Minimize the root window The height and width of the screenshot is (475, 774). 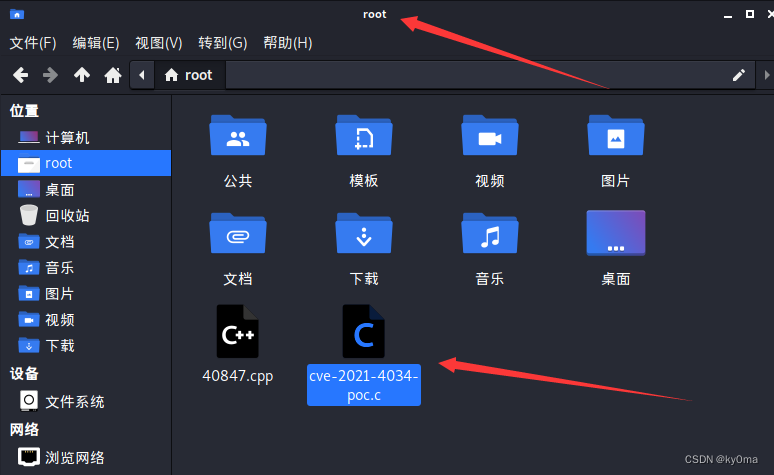click(728, 15)
